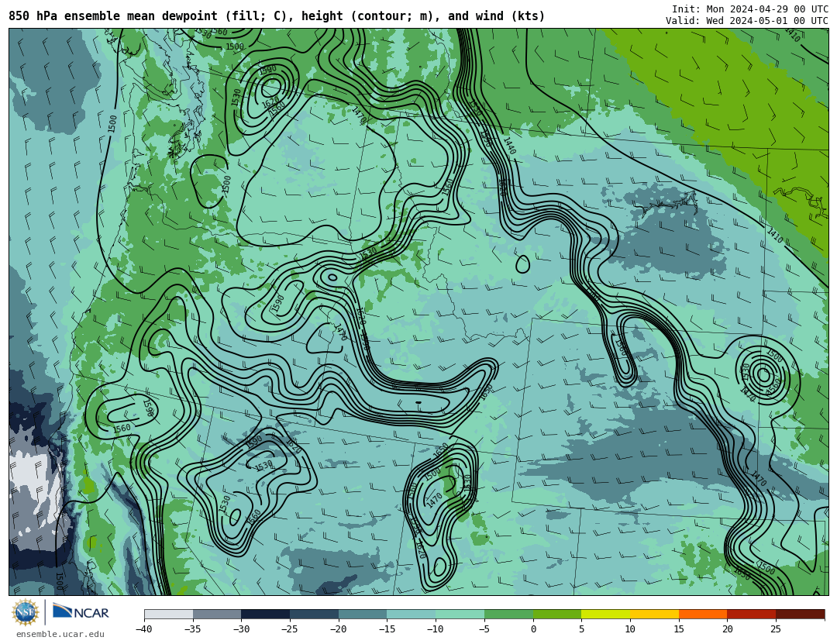Screen dimensions: 837x644
Task: Click the -40 colorbar tick label
Action: point(144,629)
